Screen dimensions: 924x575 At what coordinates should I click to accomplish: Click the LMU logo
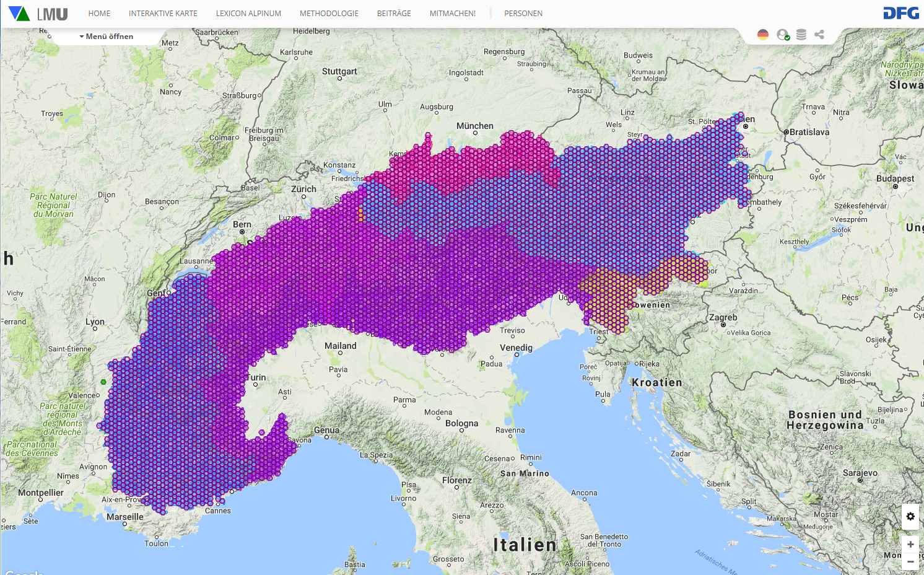pos(38,14)
